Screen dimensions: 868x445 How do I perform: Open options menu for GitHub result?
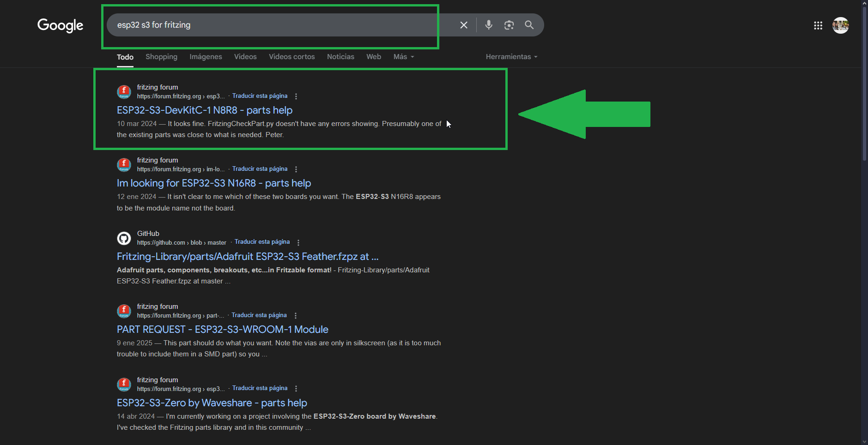[x=298, y=243]
